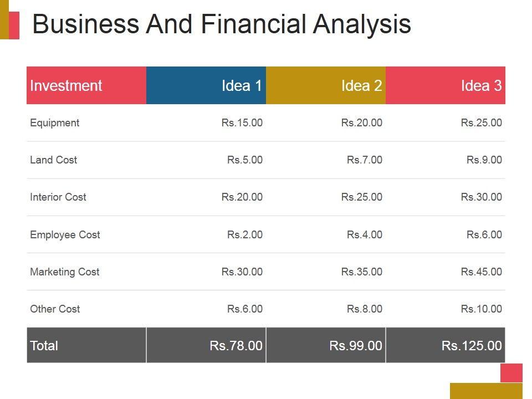Screen dimensions: 532x399
Task: Select the Rs.15.00 equipment value
Action: 242,123
